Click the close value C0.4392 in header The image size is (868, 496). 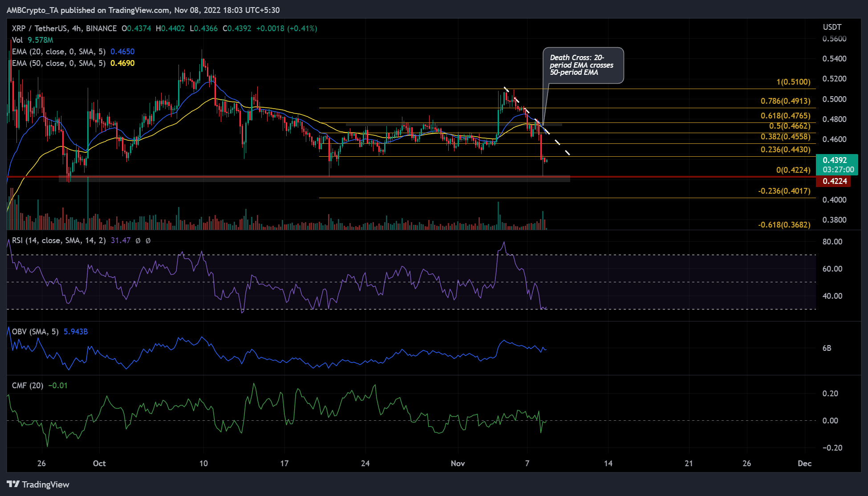[237, 28]
